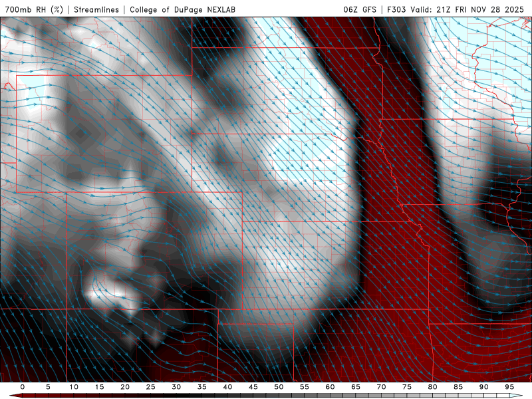Click the "25" color scale label
This screenshot has height=399, width=532.
(x=151, y=387)
